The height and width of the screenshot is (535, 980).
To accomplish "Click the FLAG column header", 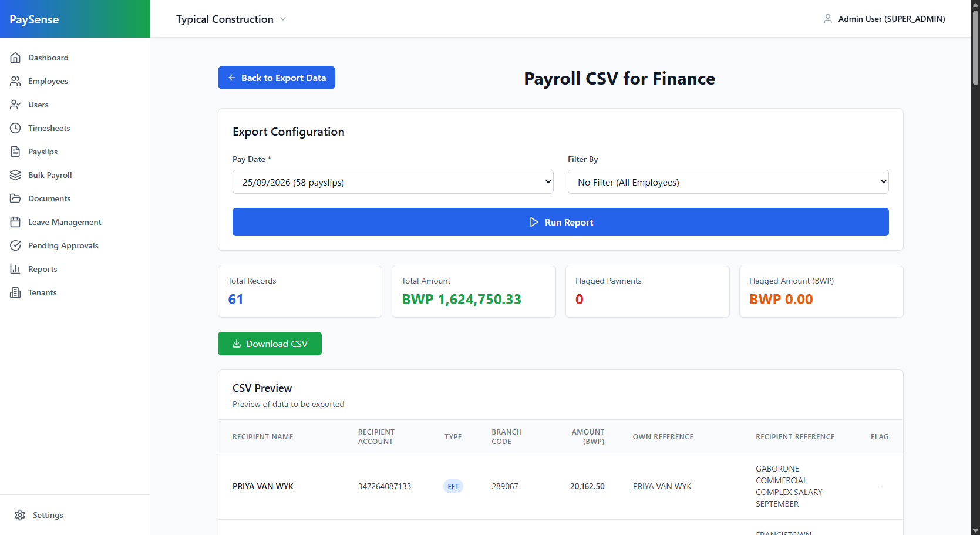I will coord(880,437).
